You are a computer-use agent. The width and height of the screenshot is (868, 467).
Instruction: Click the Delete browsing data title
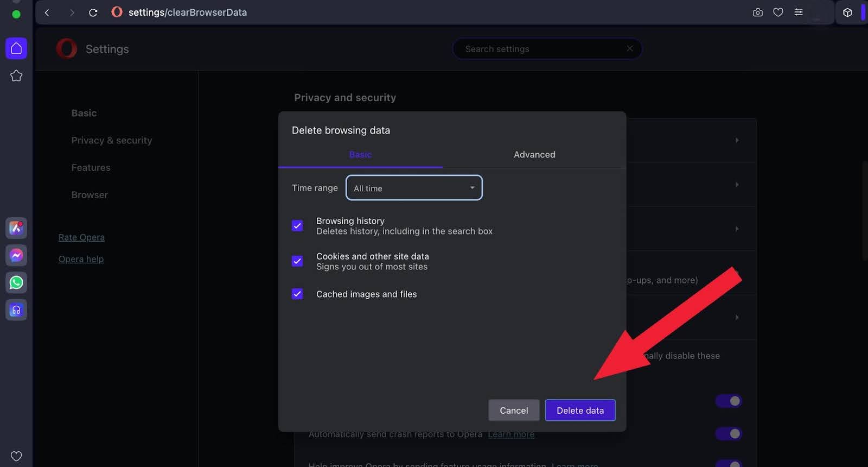point(341,130)
